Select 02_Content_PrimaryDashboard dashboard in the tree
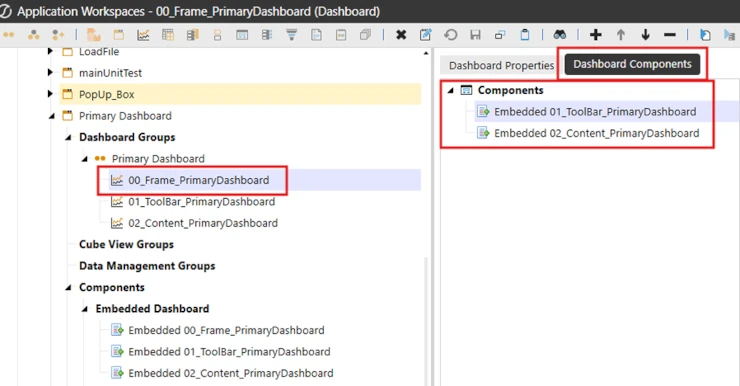Screen dimensions: 740x386 203,223
